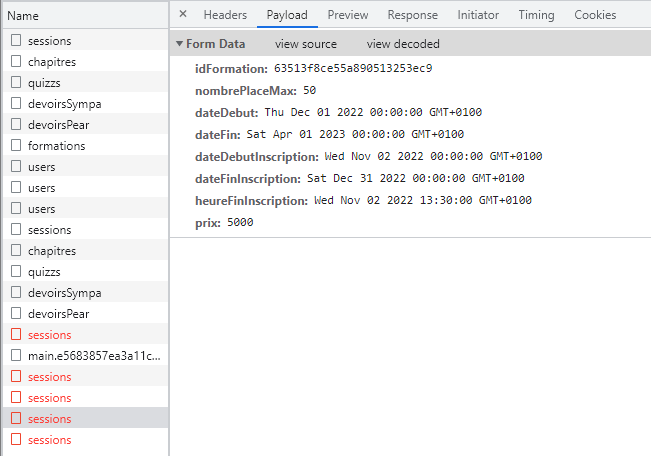The width and height of the screenshot is (651, 456).
Task: Click the view decoded link
Action: (403, 44)
